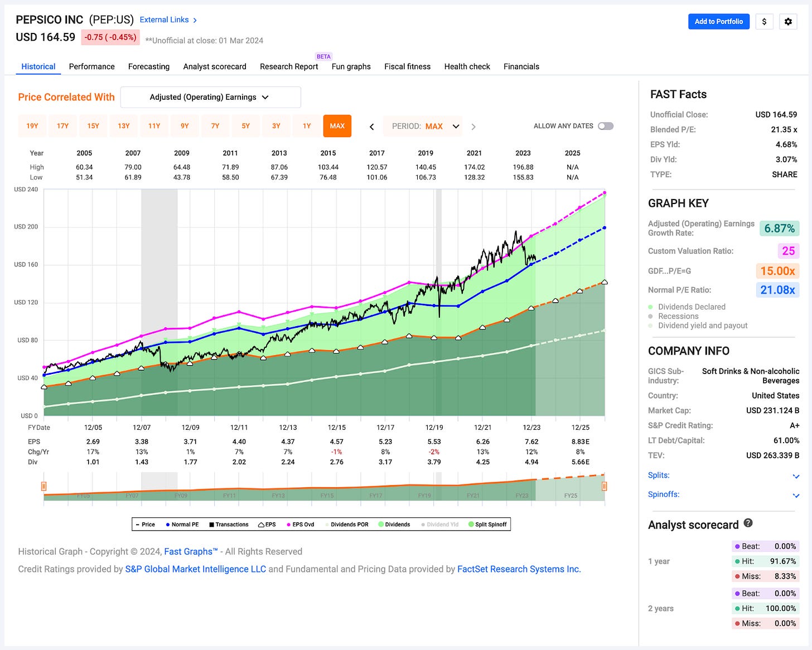Open the settings gear icon
The height and width of the screenshot is (650, 812).
788,21
